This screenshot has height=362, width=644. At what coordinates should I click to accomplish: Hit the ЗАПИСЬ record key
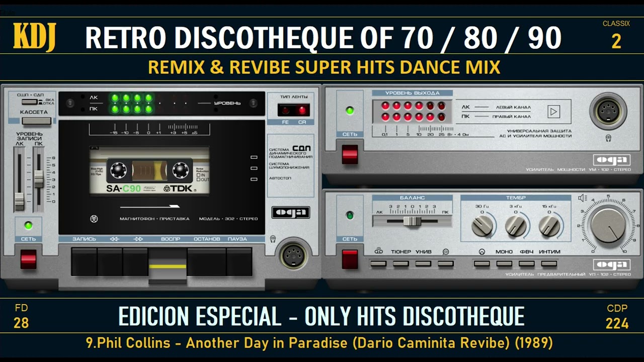(84, 261)
